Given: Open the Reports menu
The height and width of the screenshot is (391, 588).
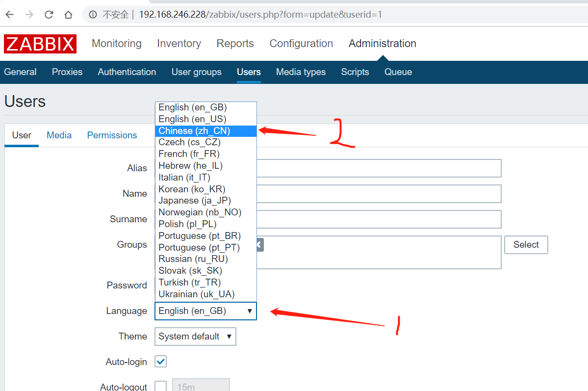Looking at the screenshot, I should (235, 44).
